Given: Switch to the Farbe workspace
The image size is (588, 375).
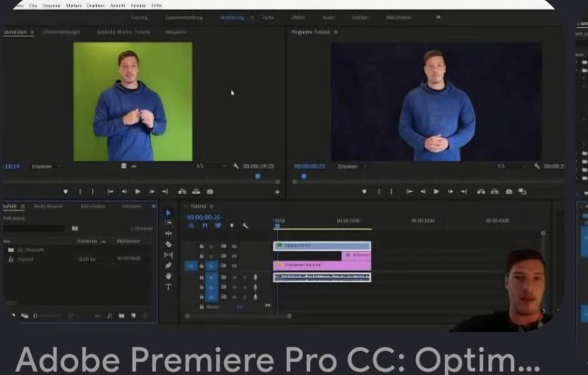Looking at the screenshot, I should click(x=268, y=17).
